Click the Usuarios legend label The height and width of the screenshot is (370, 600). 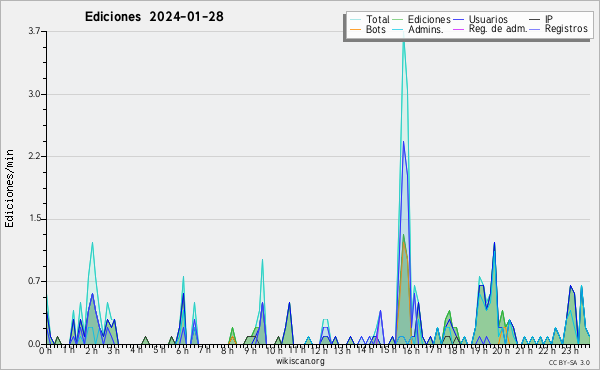tap(488, 19)
